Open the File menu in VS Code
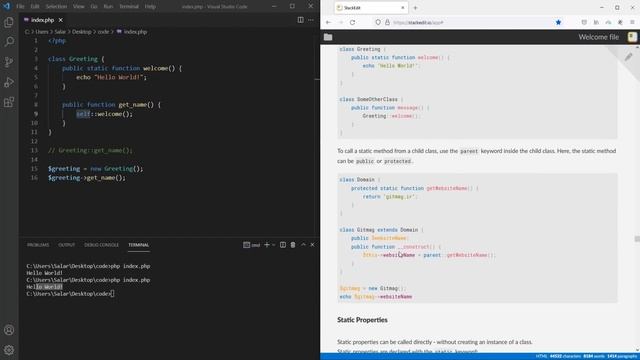This screenshot has height=360, width=640. click(x=20, y=7)
